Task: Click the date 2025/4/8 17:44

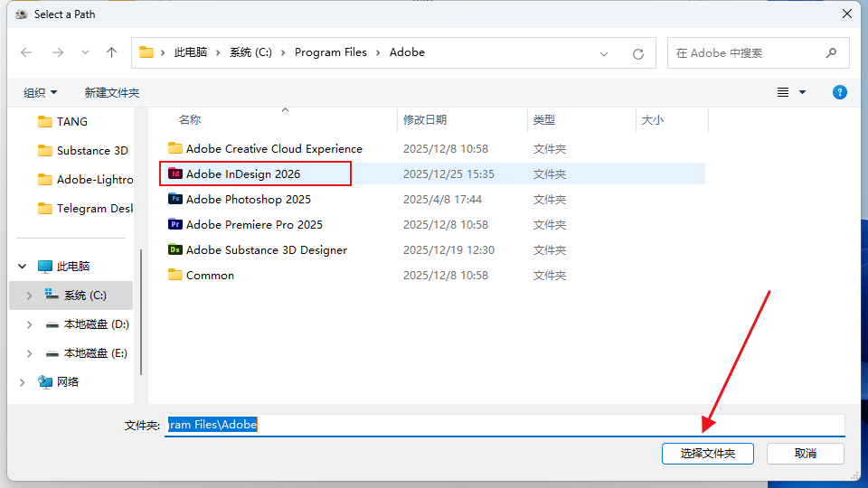Action: point(442,199)
